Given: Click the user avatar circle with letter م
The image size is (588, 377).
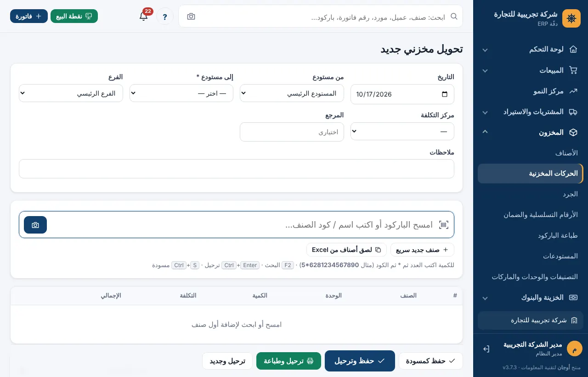Looking at the screenshot, I should 574,349.
